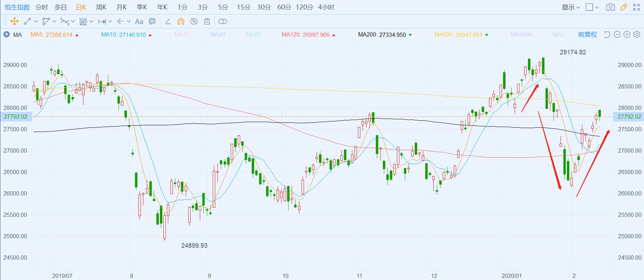Select the 1分 one-minute period
Screen dimensions: 644x280
(182, 7)
